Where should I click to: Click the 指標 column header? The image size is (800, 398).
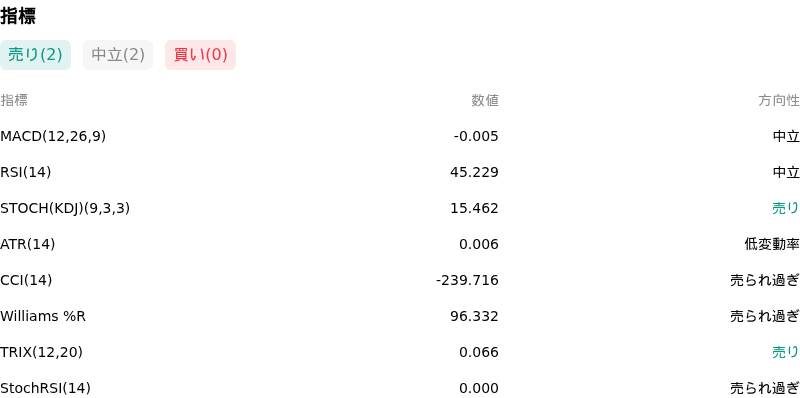(14, 101)
